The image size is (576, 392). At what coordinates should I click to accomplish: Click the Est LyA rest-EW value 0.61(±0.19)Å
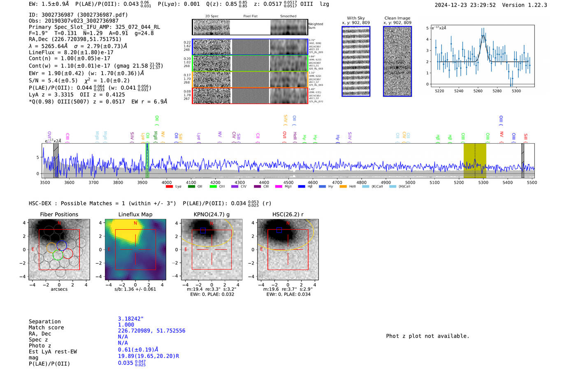pos(138,350)
